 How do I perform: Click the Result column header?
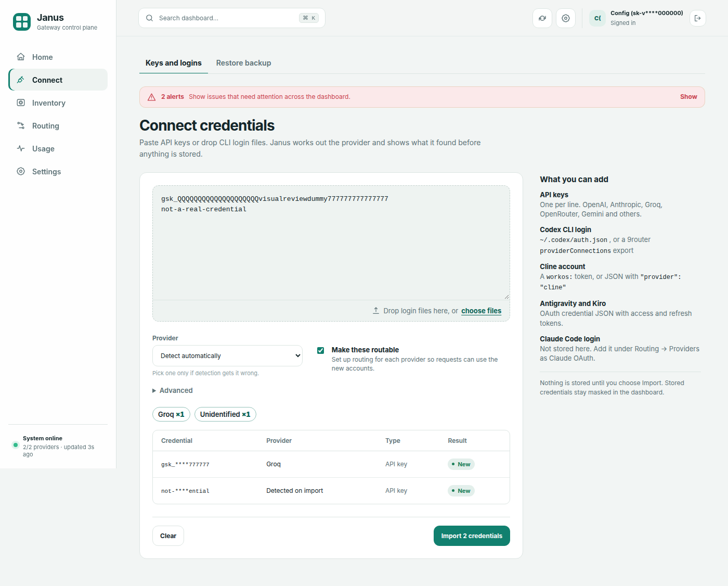point(458,441)
